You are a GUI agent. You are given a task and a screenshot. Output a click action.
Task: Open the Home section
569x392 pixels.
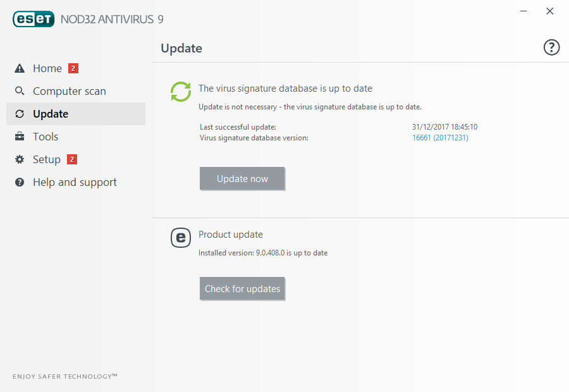(47, 68)
